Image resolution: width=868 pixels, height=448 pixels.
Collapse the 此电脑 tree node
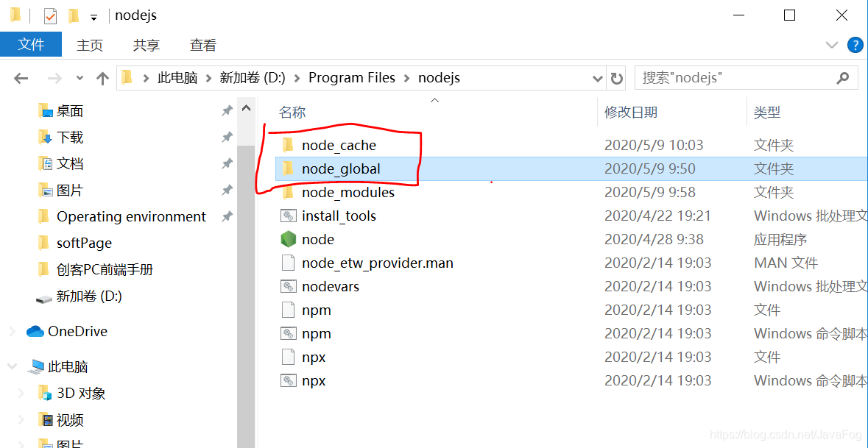point(12,366)
